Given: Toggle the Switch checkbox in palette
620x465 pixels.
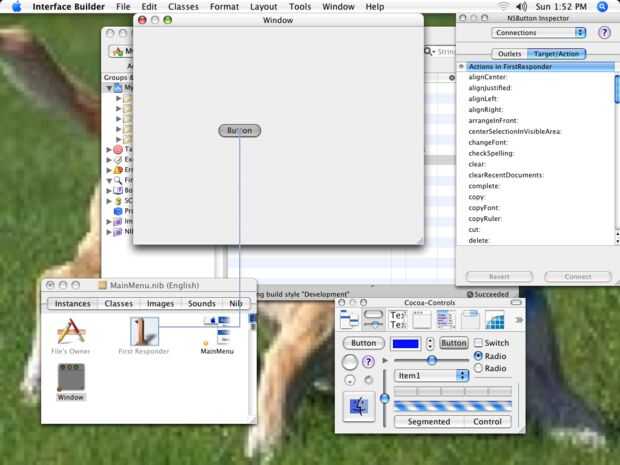Looking at the screenshot, I should [x=478, y=342].
